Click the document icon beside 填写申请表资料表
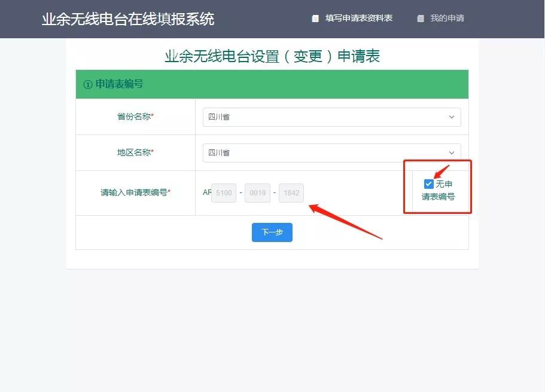Screen dimensions: 545x392 click(315, 19)
